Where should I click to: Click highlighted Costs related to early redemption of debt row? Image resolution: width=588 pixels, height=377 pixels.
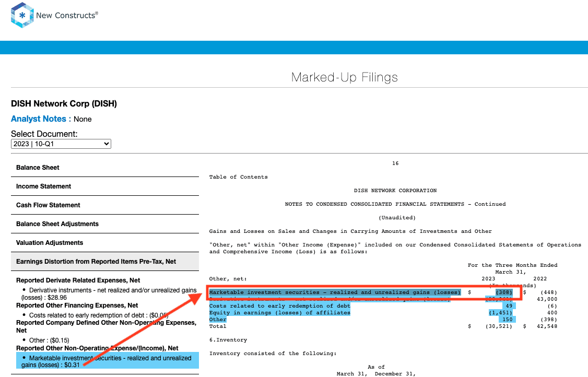[280, 306]
